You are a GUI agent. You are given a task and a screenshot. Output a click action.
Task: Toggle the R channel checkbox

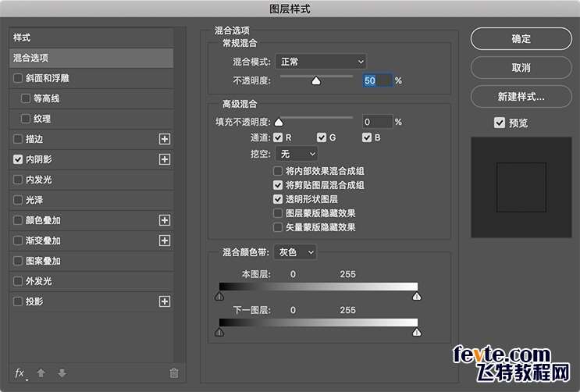[x=278, y=137]
